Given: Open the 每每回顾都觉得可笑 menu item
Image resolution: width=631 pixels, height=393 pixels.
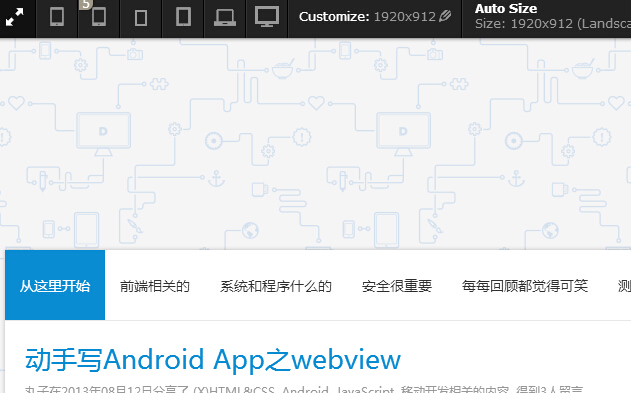Looking at the screenshot, I should click(x=525, y=286).
